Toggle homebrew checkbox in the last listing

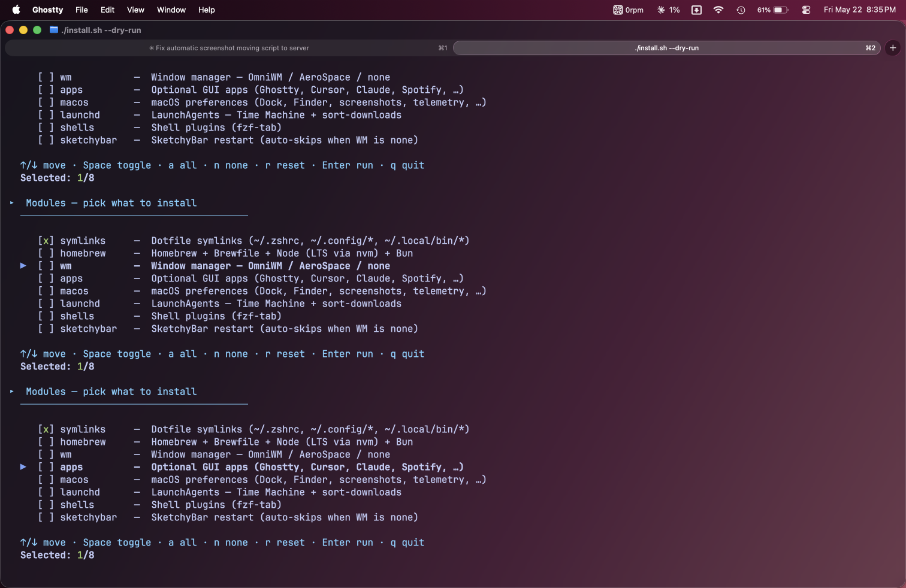(x=46, y=442)
